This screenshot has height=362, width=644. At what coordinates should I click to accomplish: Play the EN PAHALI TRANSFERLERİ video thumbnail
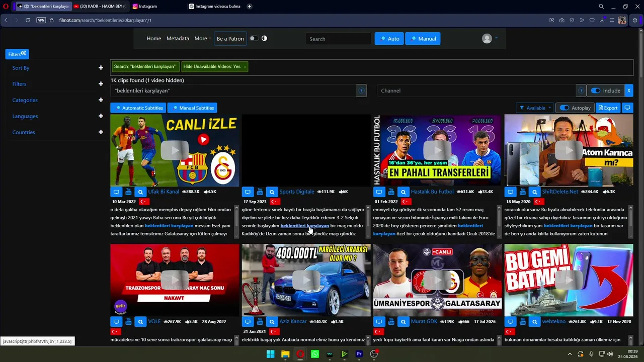[437, 150]
